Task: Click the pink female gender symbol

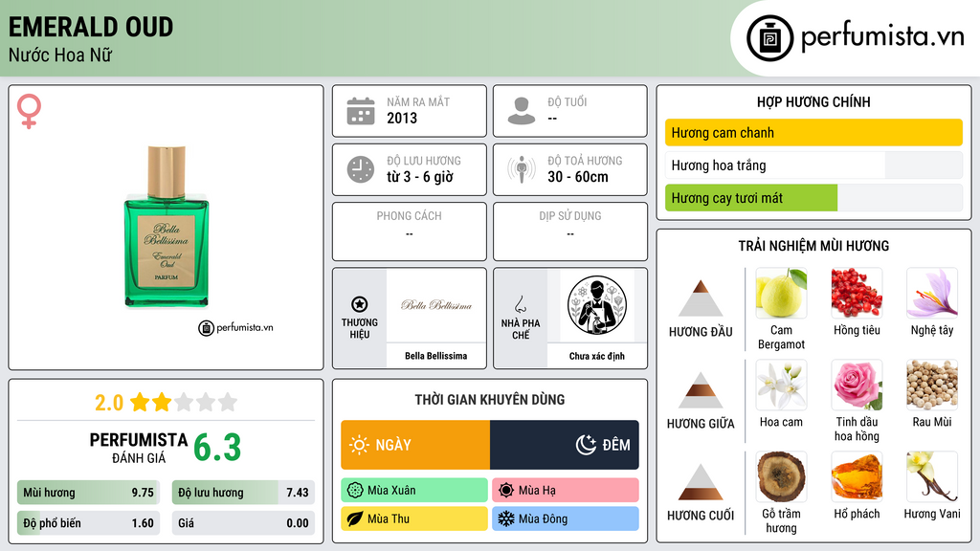Action: coord(29,111)
